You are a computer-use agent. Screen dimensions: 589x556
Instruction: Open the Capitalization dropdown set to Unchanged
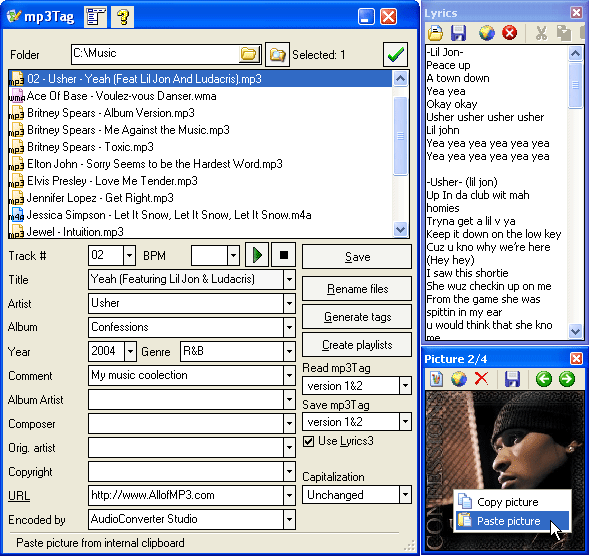[x=405, y=495]
